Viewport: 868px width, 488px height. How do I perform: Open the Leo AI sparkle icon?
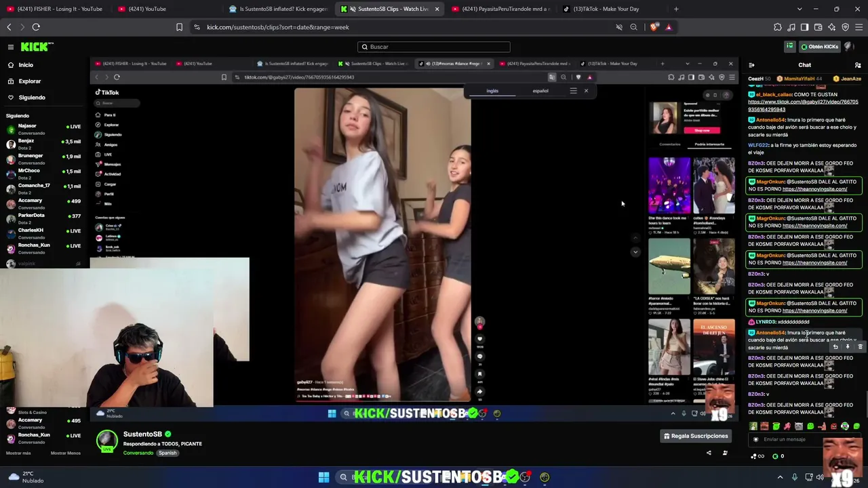click(x=831, y=27)
